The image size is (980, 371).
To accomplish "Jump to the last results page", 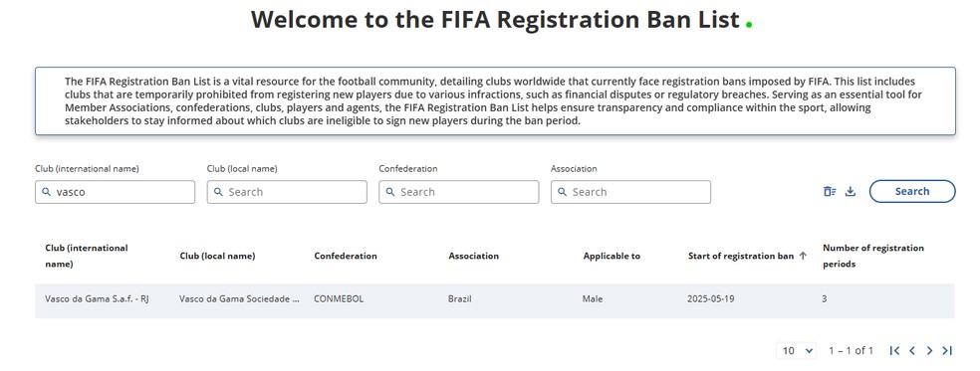I will click(x=947, y=351).
